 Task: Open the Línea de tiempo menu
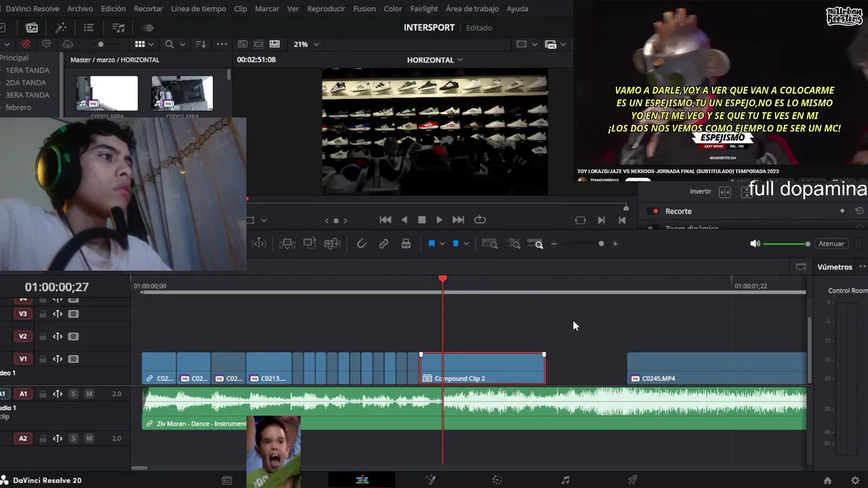(x=199, y=9)
